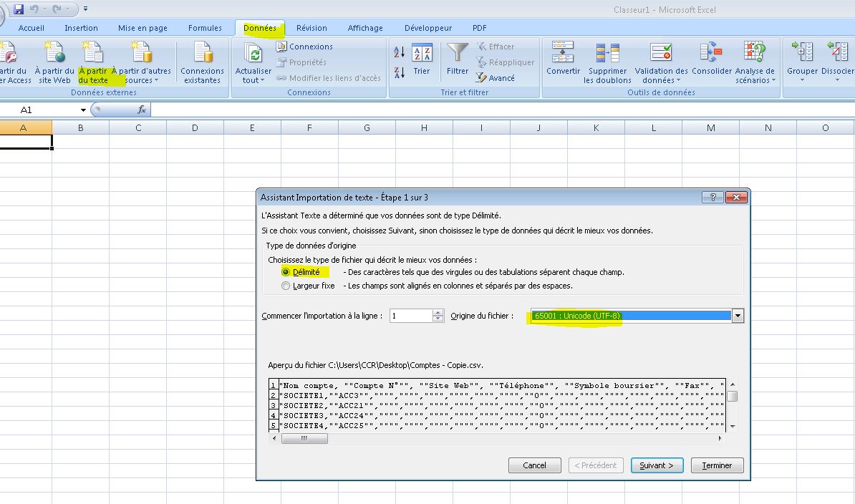Viewport: 855px width, 504px height.
Task: Open the 'Actualiser tout' dropdown
Action: 253,80
